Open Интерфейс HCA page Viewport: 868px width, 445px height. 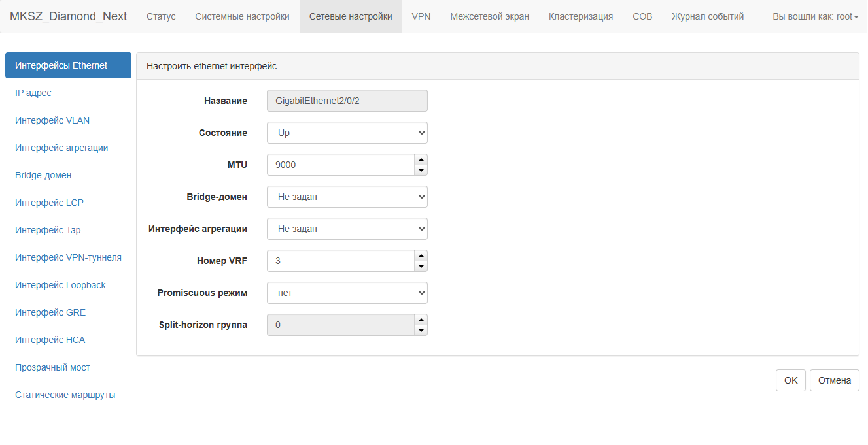click(68, 340)
